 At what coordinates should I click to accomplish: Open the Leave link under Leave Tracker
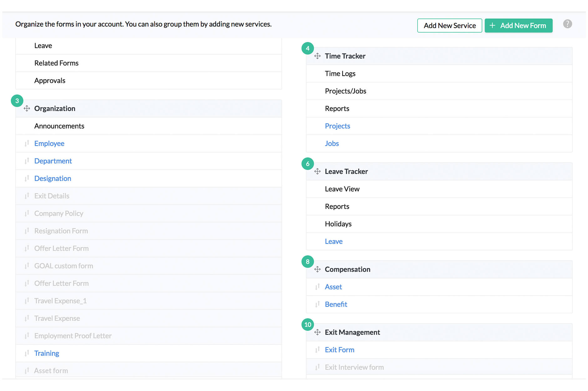click(x=334, y=241)
